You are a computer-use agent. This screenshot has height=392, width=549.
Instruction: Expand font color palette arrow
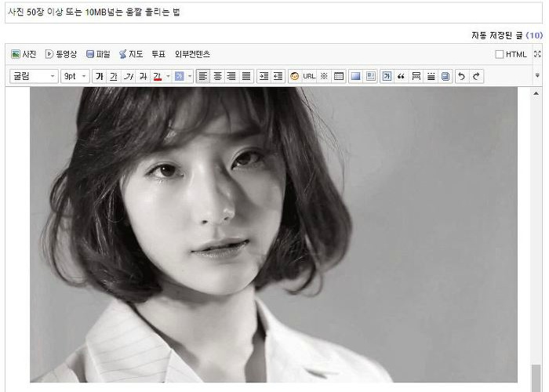(168, 76)
